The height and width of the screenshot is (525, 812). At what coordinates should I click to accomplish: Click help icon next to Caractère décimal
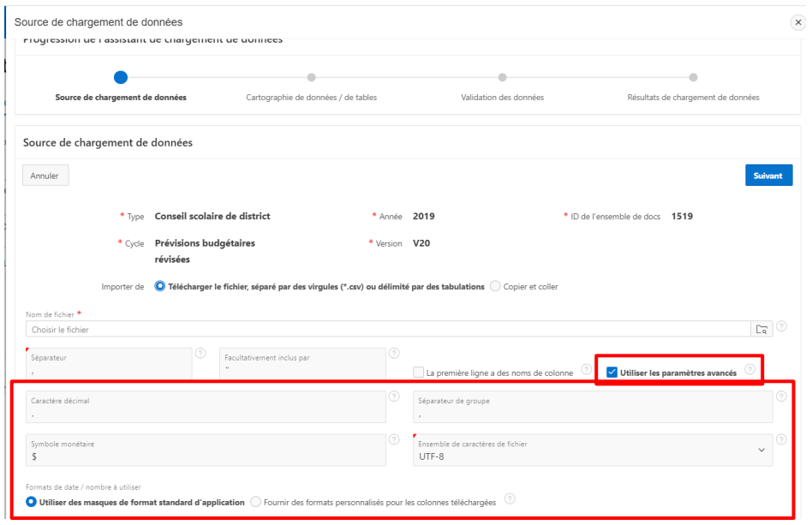point(394,396)
